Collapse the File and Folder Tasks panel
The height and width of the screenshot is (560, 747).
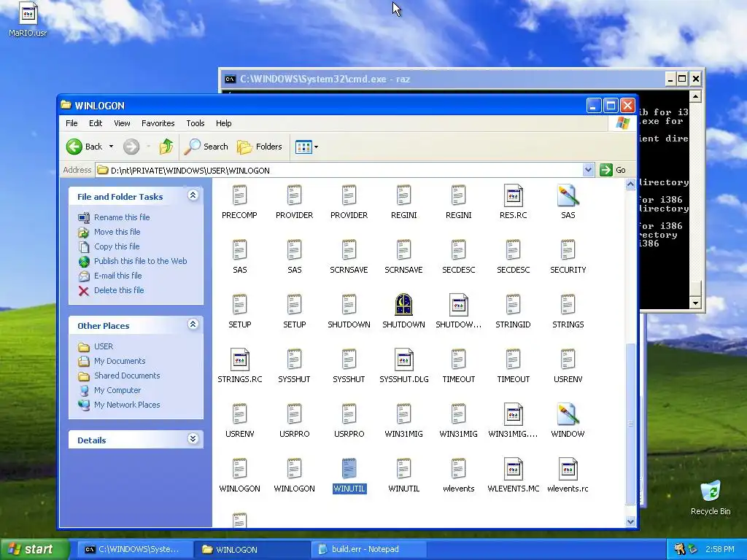[x=193, y=195]
